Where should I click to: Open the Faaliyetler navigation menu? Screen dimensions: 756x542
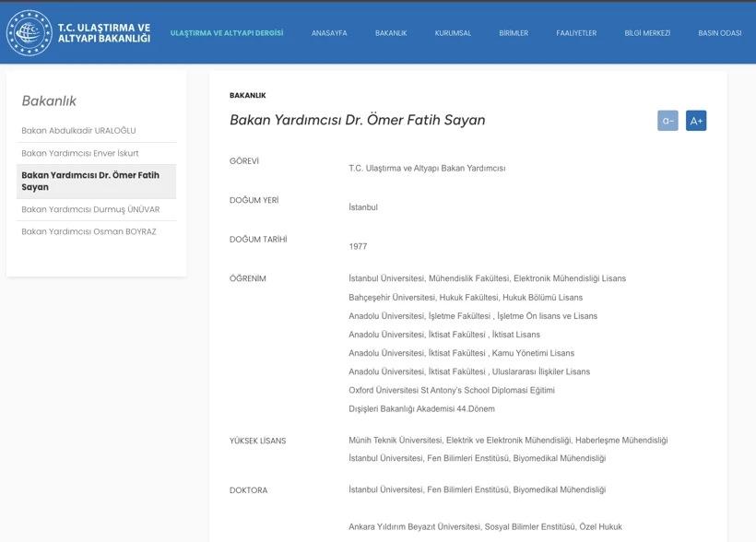pos(576,33)
